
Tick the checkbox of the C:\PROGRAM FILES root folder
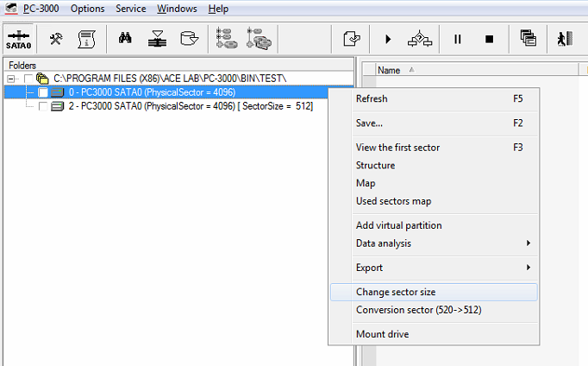[29, 79]
